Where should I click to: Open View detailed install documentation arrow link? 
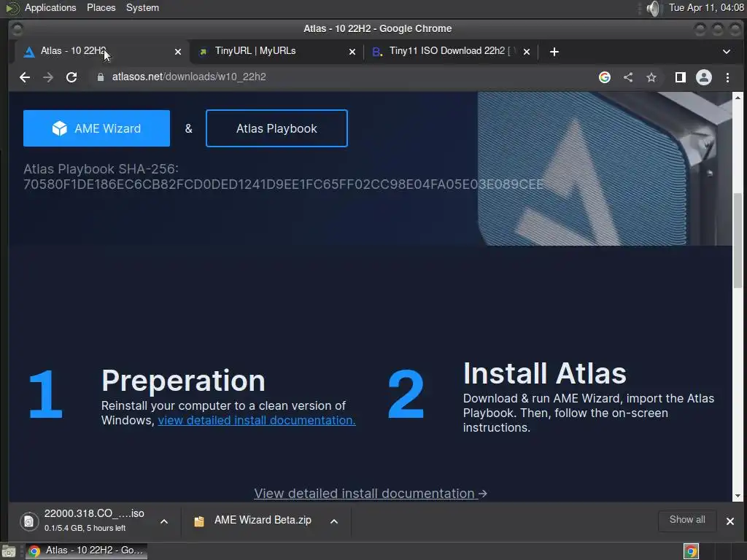coord(370,494)
